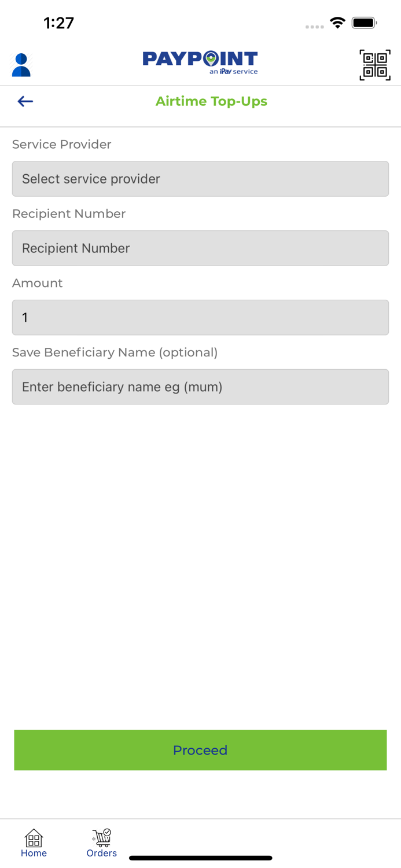401x868 pixels.
Task: Open the Select service provider dropdown
Action: click(x=200, y=179)
